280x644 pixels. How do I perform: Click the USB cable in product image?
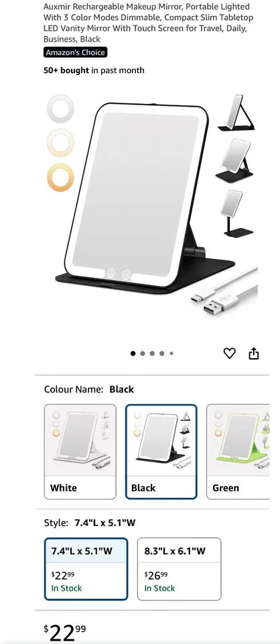click(x=224, y=292)
